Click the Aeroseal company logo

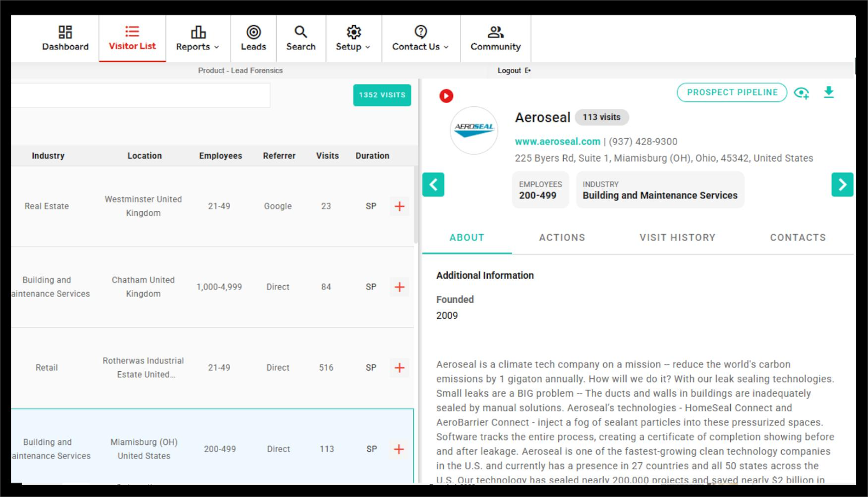(474, 130)
